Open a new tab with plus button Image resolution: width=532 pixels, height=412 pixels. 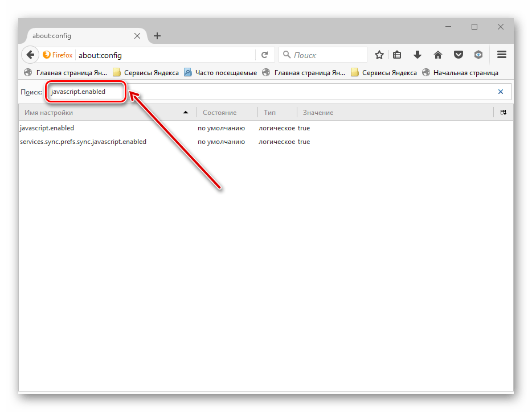[x=157, y=36]
